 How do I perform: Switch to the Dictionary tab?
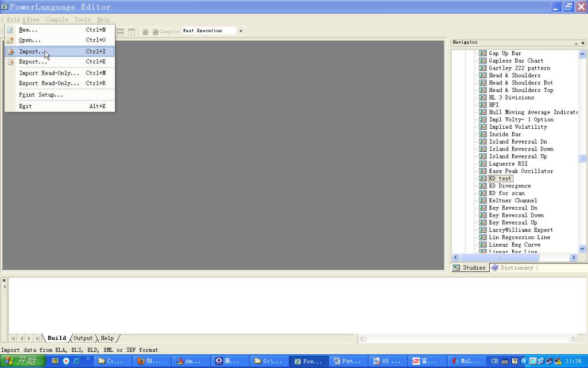pos(513,268)
